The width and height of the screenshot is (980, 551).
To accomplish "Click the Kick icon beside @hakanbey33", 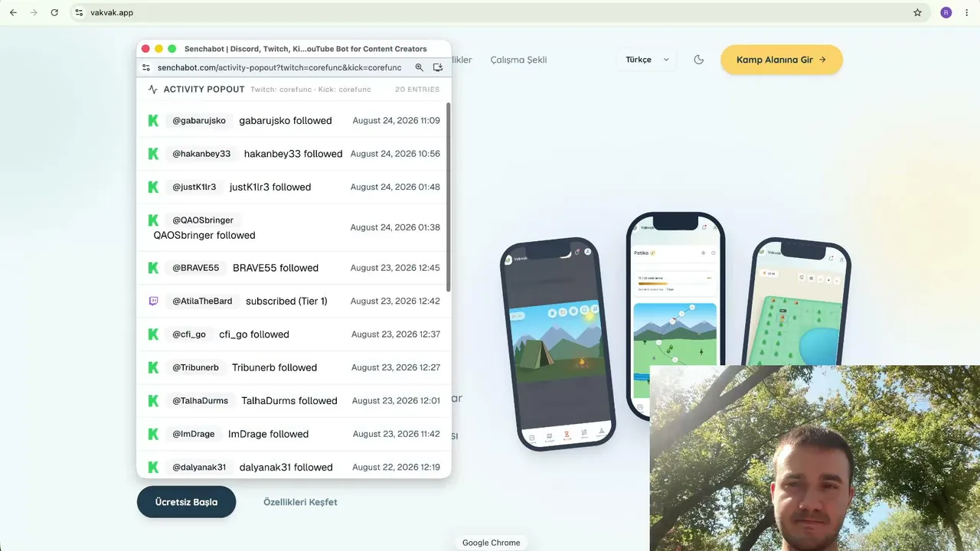I will (x=153, y=154).
